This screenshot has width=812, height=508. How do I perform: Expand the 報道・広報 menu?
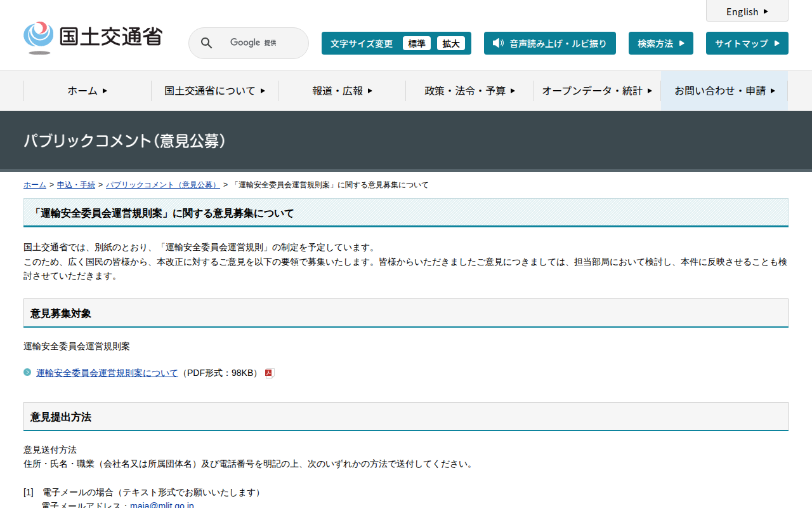pos(342,91)
